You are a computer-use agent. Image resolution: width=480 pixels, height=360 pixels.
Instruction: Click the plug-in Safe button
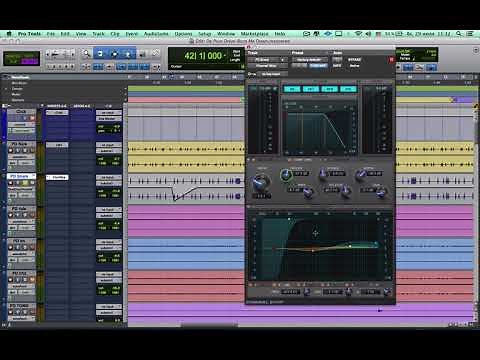click(337, 66)
